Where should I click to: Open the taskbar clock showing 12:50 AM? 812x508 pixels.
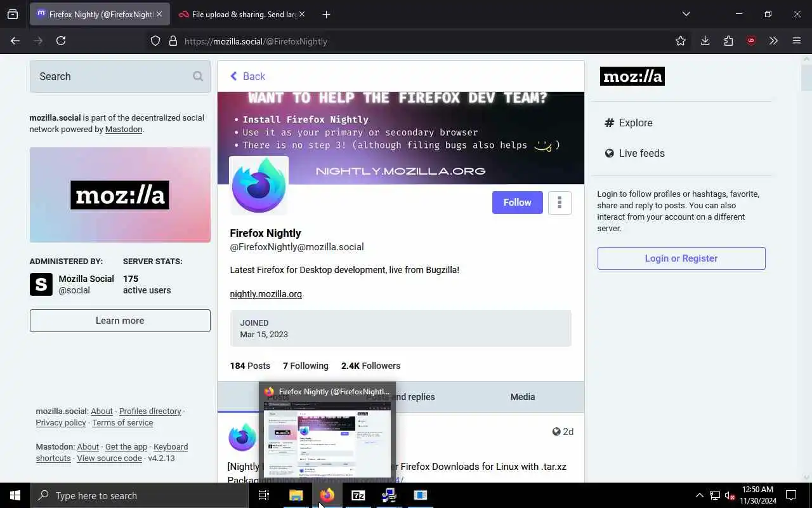click(758, 495)
